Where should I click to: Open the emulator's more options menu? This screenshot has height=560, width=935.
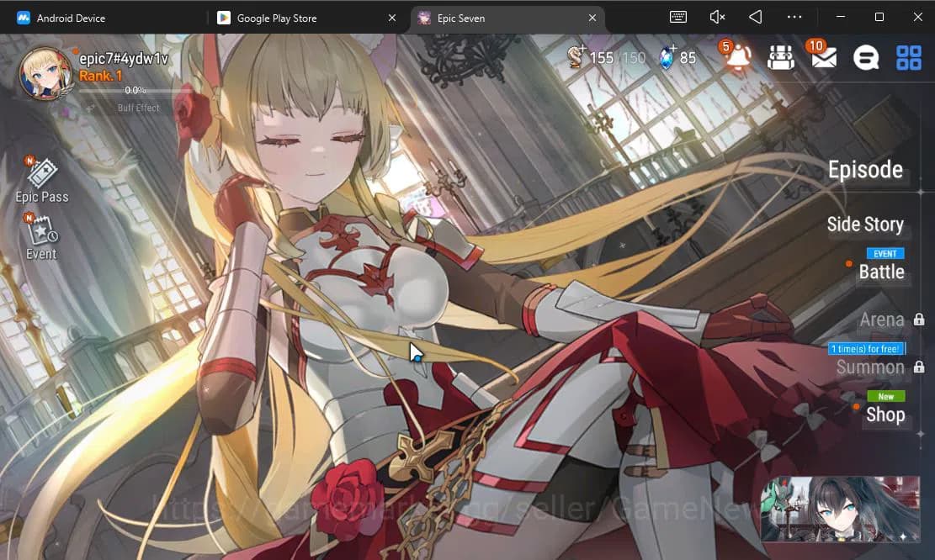(794, 17)
